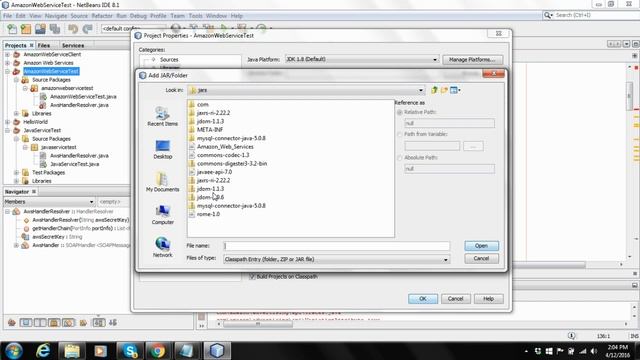Select Amazon_Web_Services file in list
The image size is (640, 360).
[x=225, y=147]
